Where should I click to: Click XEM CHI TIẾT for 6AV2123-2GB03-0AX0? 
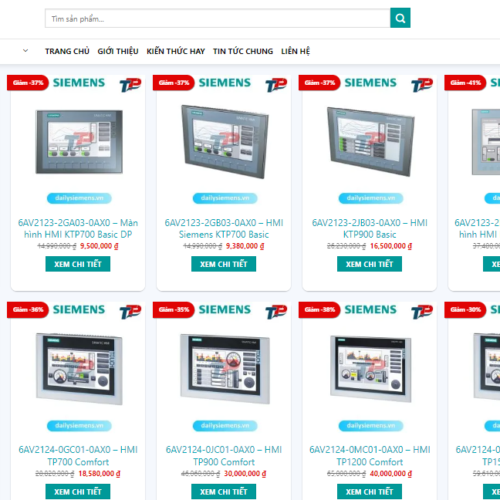(x=224, y=264)
